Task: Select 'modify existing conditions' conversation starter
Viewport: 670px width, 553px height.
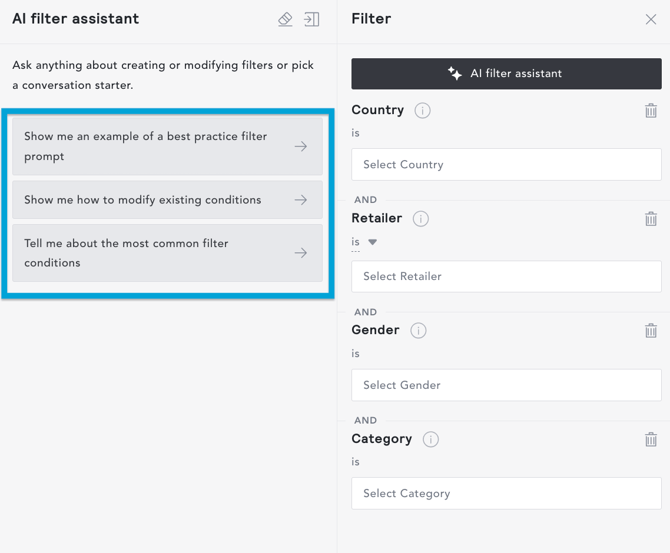Action: click(167, 200)
